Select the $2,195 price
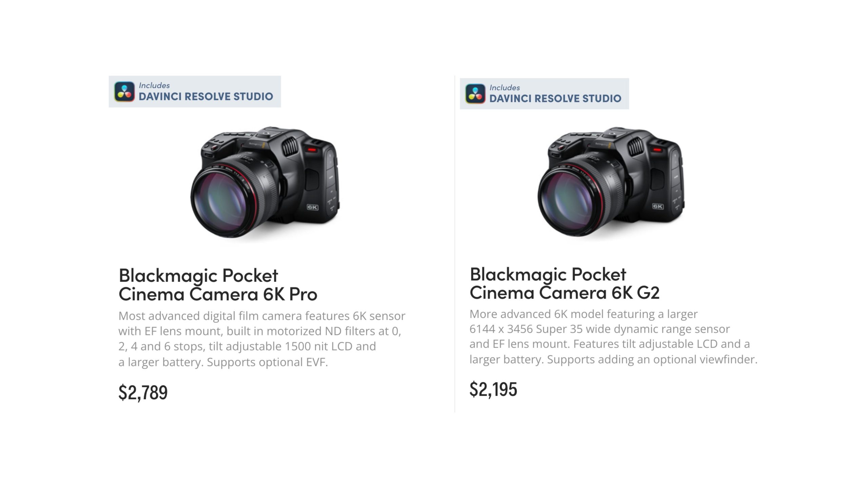 coord(493,389)
